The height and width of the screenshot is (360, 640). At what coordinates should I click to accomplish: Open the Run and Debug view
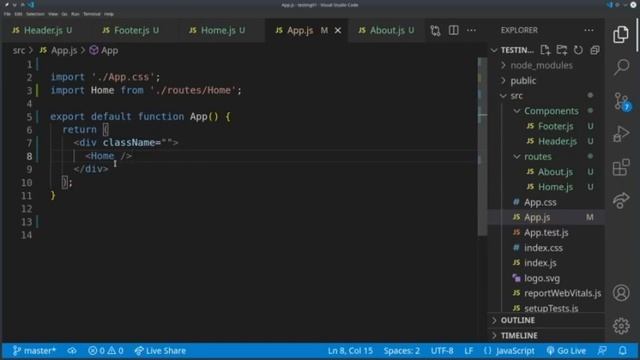click(x=621, y=134)
